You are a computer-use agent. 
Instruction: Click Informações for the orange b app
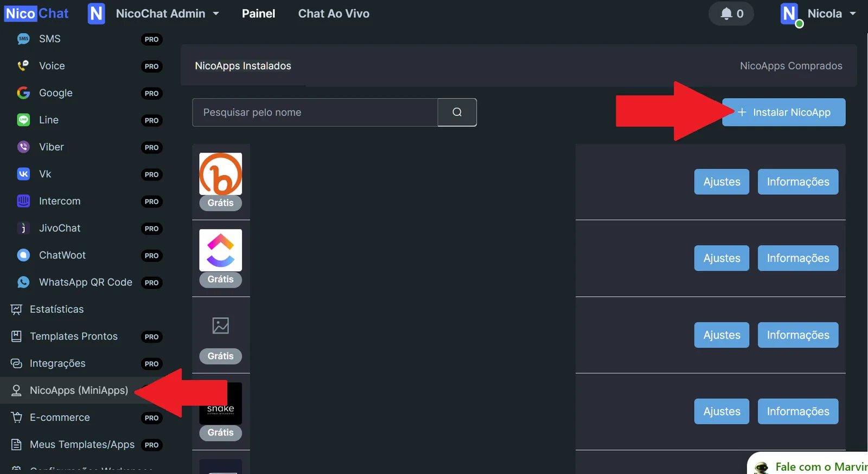(798, 182)
